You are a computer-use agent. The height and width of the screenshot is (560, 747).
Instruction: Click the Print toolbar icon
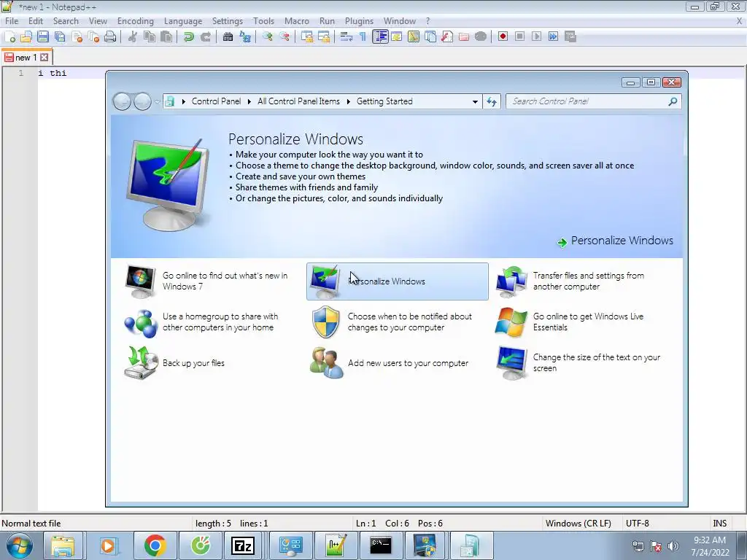pyautogui.click(x=110, y=36)
